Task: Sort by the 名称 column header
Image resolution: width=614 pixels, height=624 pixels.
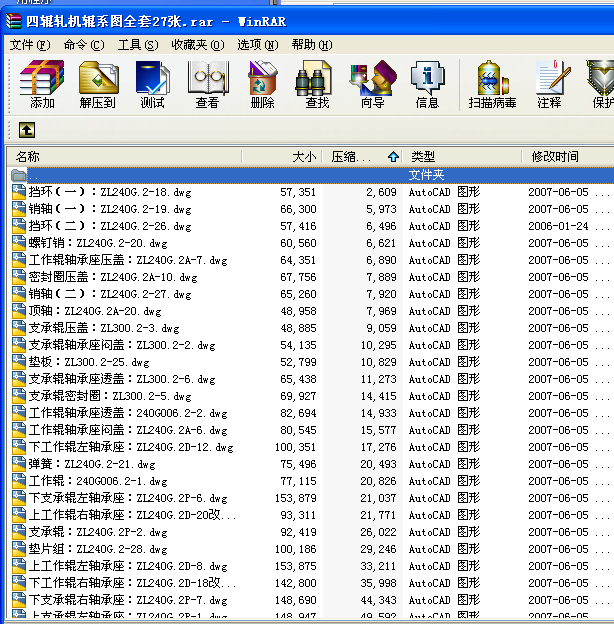Action: click(124, 157)
